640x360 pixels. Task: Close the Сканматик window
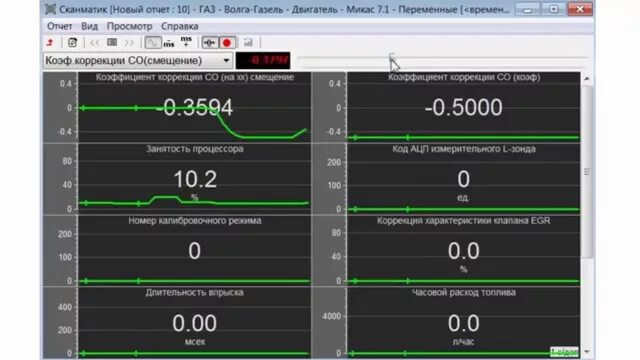tap(580, 9)
